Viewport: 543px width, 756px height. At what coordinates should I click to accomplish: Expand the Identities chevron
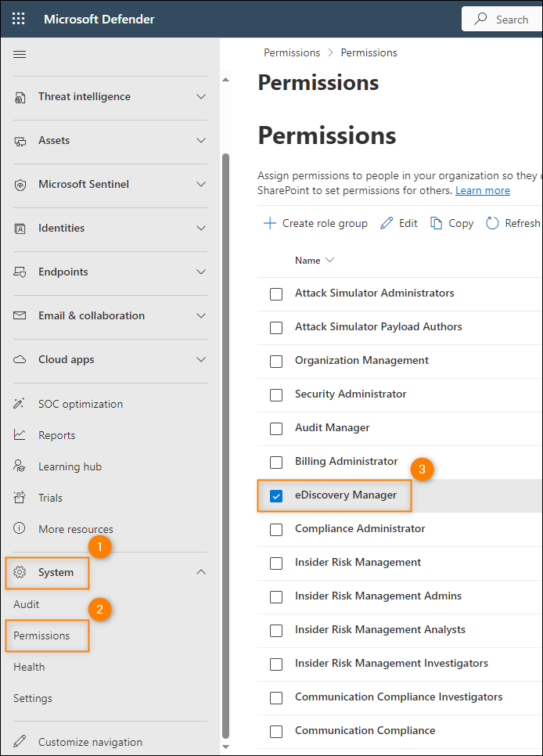(201, 229)
